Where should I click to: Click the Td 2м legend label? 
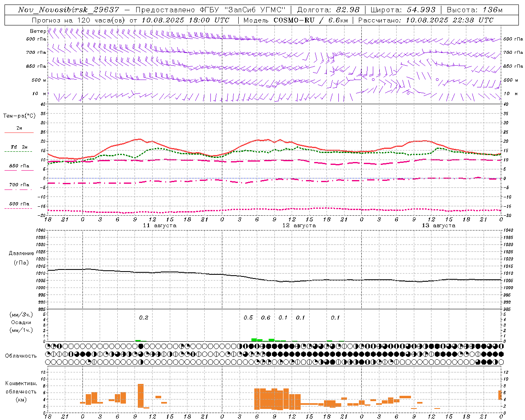click(x=19, y=147)
